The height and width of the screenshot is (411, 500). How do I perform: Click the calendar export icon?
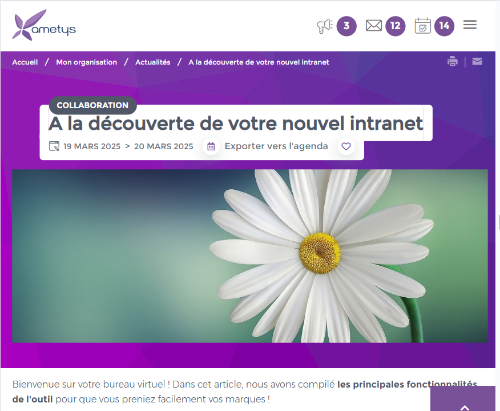(211, 146)
